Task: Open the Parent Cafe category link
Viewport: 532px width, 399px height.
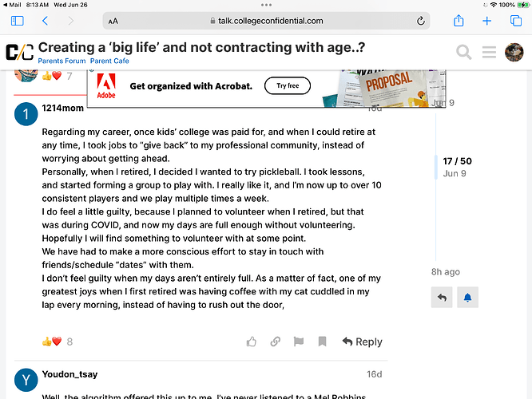Action: (x=109, y=61)
